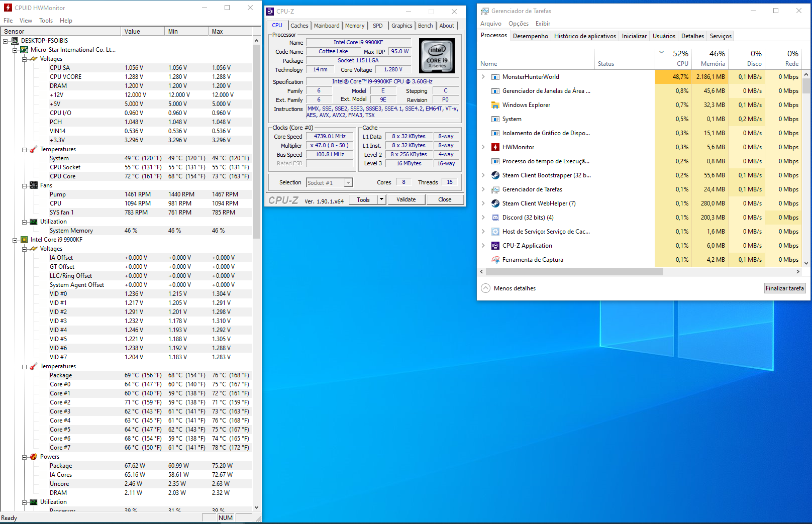Click the Discord process icon
812x524 pixels.
(495, 218)
